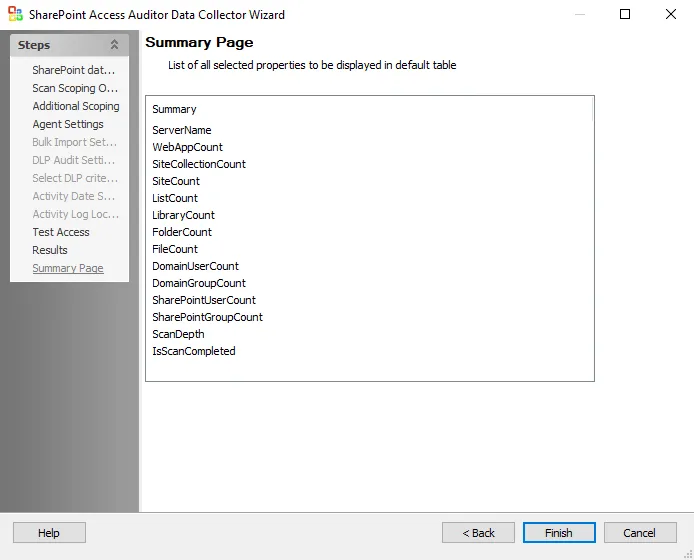Jump to the Test Access step
This screenshot has width=694, height=560.
[61, 232]
